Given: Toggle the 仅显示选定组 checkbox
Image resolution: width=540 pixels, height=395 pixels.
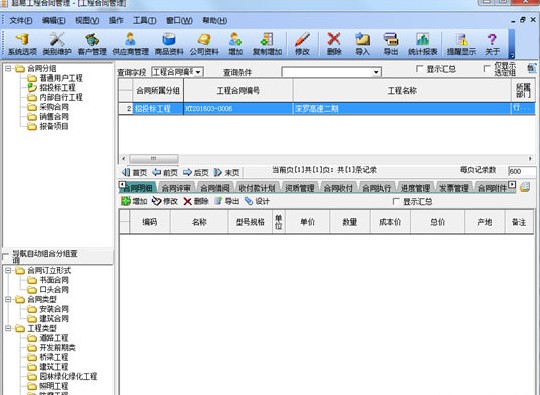Looking at the screenshot, I should coord(487,69).
